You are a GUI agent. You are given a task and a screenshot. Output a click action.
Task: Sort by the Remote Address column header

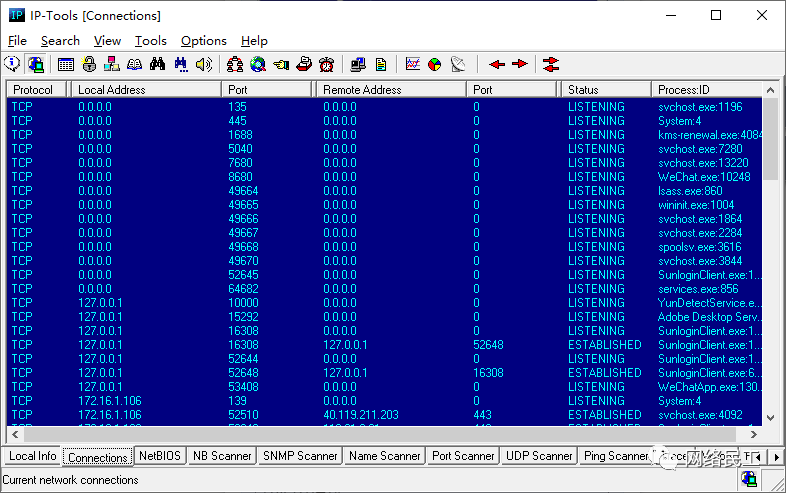pyautogui.click(x=391, y=90)
